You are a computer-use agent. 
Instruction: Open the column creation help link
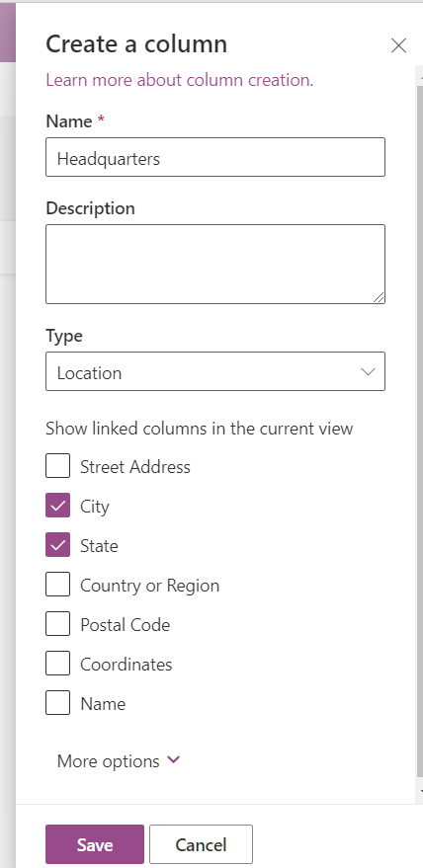180,80
